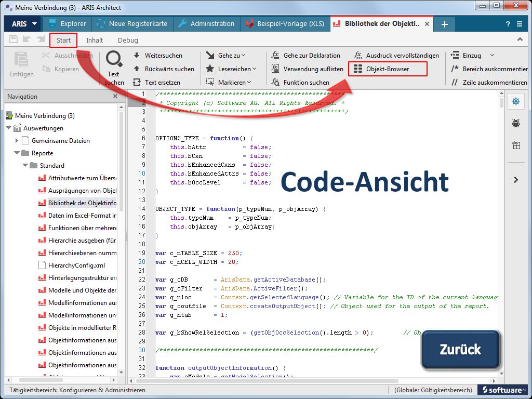Click Gehe zur Deklaration
The height and width of the screenshot is (399, 532).
[x=305, y=55]
